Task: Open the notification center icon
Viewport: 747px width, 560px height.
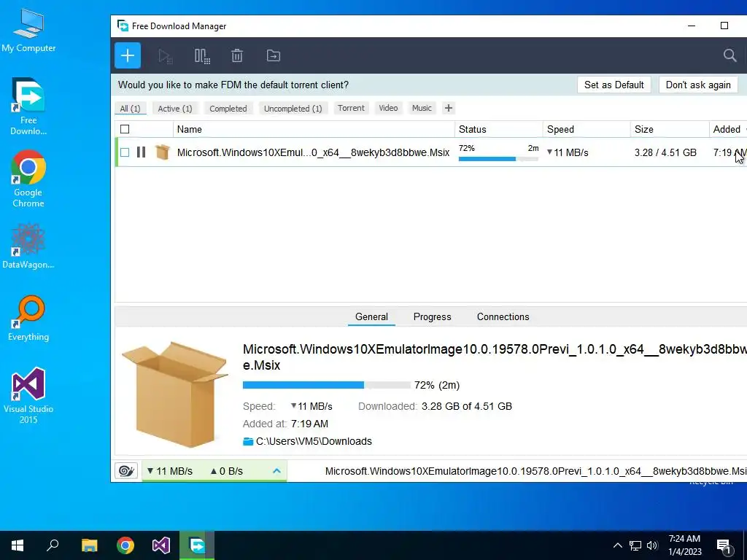Action: coord(724,546)
